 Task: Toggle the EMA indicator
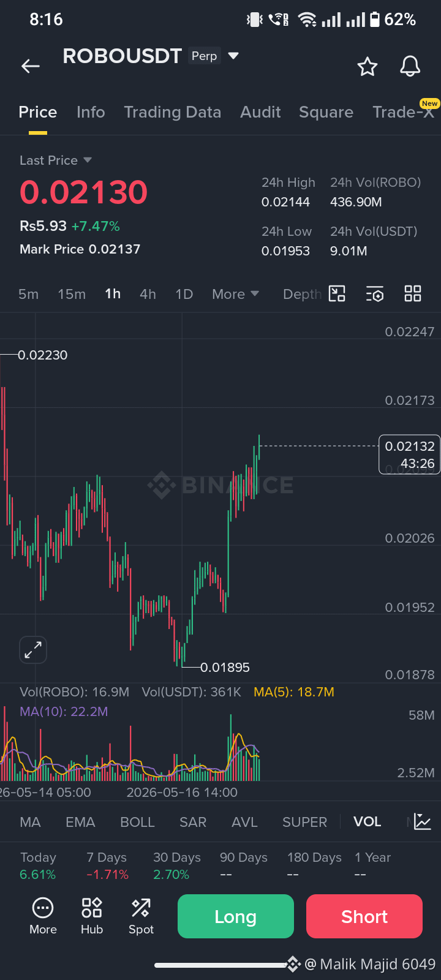tap(80, 822)
